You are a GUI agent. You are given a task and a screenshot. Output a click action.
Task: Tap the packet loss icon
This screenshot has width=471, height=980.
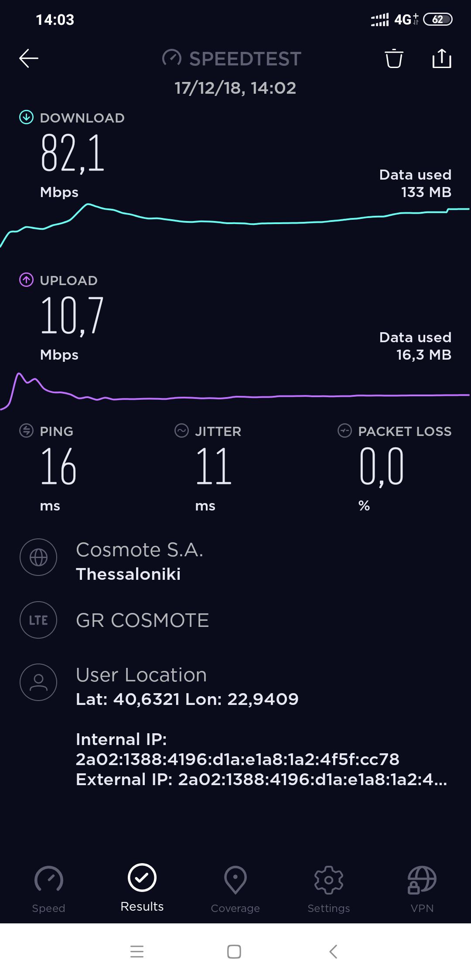(x=345, y=431)
